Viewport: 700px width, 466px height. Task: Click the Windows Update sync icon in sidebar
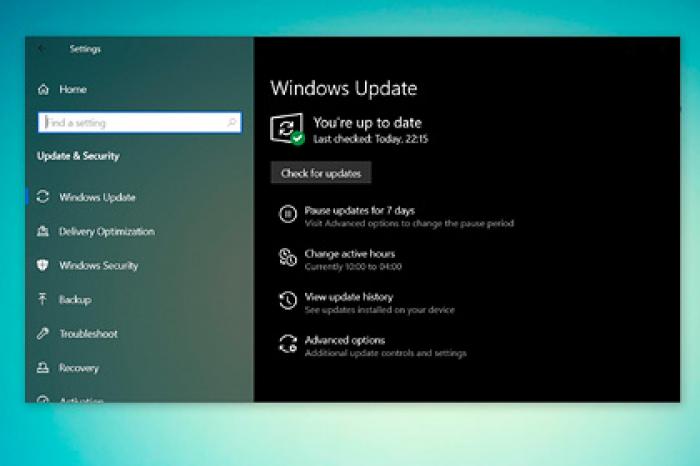43,196
